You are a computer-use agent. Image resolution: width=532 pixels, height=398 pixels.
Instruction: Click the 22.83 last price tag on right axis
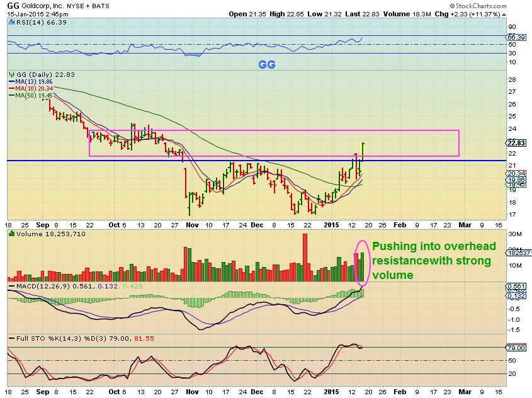click(516, 143)
